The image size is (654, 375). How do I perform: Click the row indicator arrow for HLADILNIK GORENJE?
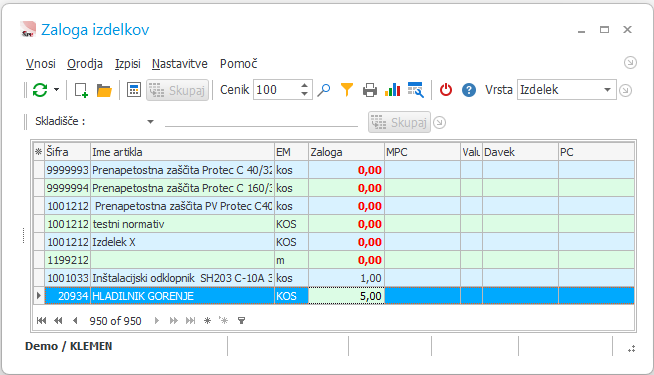[x=39, y=296]
